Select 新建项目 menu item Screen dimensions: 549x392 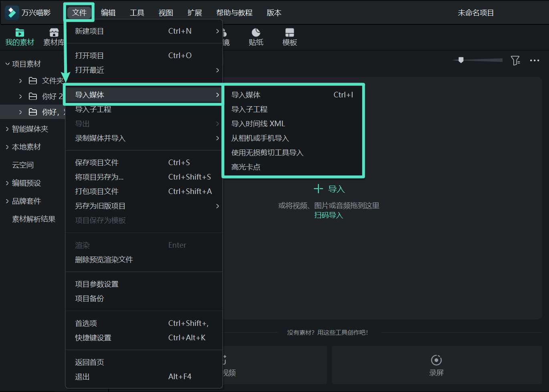click(x=144, y=31)
